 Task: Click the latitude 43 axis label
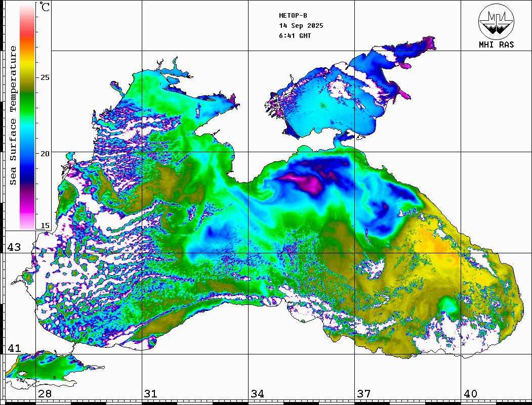click(x=14, y=247)
